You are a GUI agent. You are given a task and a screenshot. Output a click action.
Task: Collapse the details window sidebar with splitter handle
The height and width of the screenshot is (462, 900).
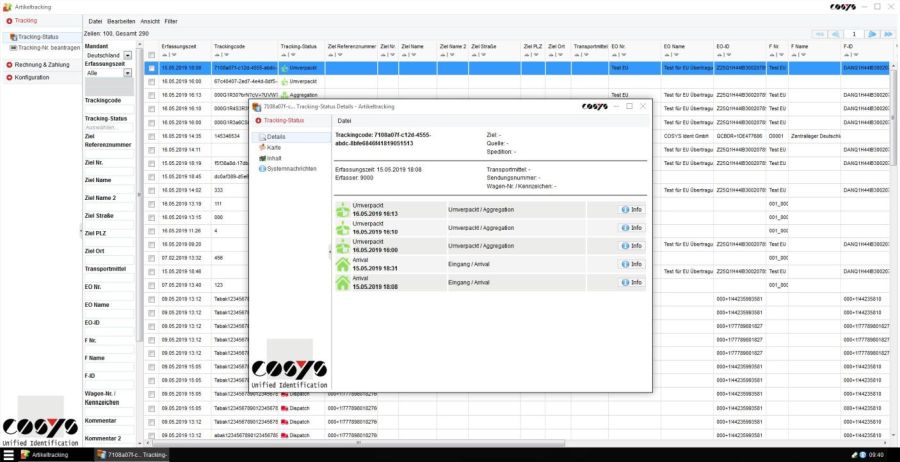(329, 251)
